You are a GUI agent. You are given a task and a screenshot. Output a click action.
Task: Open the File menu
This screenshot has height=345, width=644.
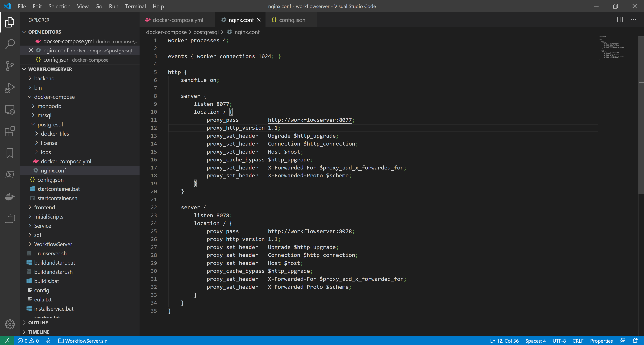22,7
